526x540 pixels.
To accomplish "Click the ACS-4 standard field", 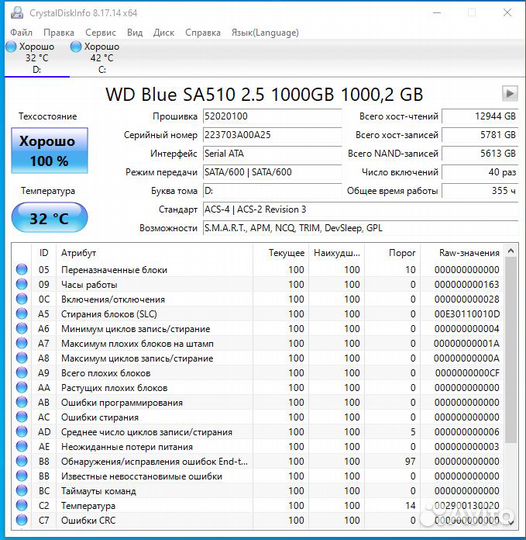I will pos(360,209).
